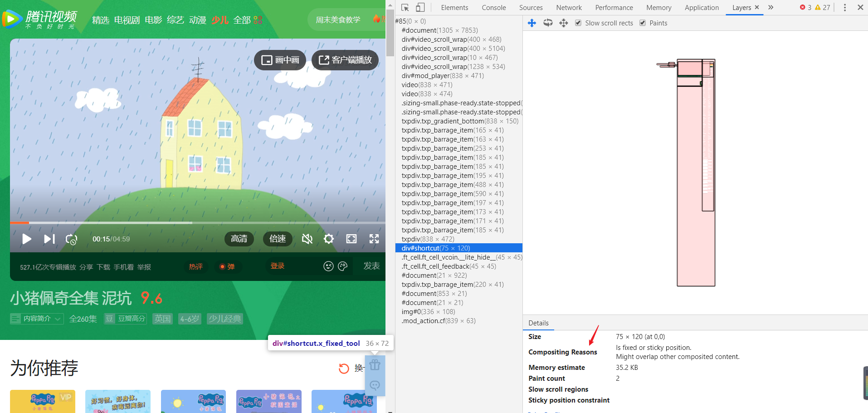Switch to the Console tab
This screenshot has height=413, width=868.
click(x=494, y=8)
